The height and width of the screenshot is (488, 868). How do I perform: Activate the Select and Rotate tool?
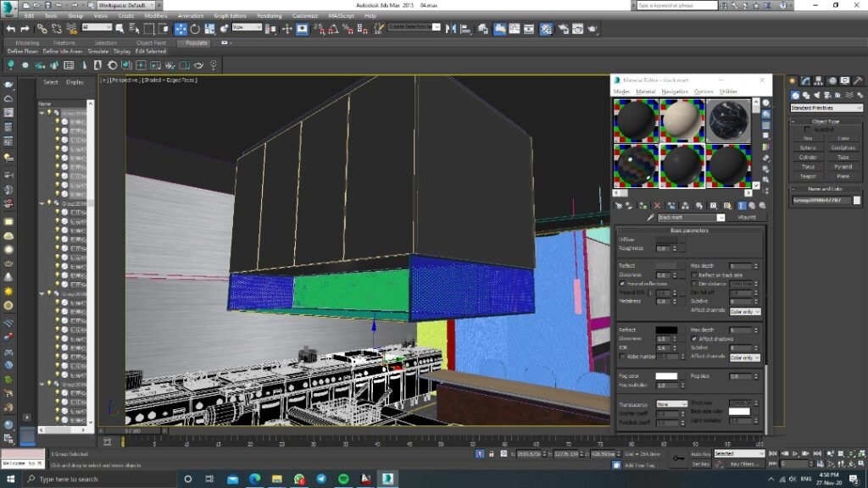[196, 29]
